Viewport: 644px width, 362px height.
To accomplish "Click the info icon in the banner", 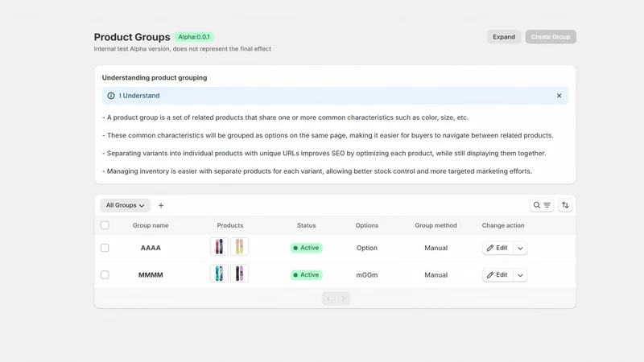I will pyautogui.click(x=111, y=96).
